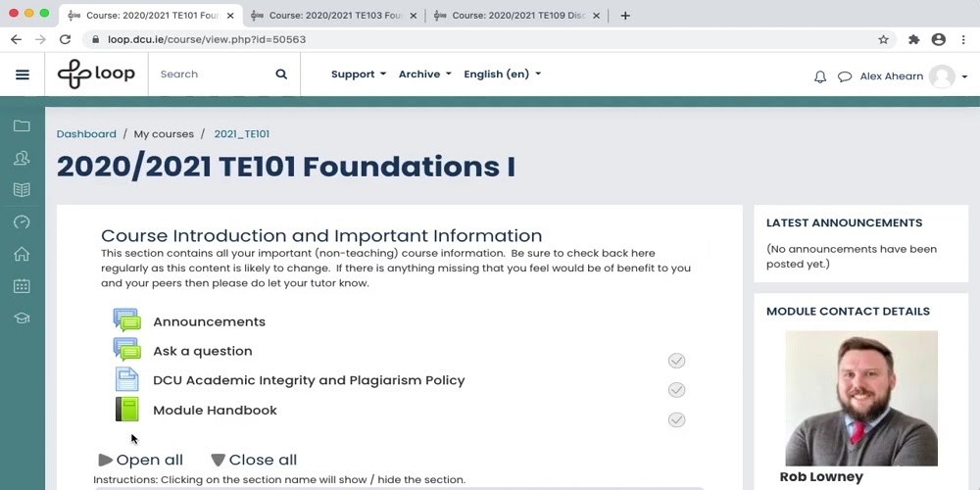This screenshot has width=980, height=490.
Task: Click the folder icon in left sidebar
Action: 22,126
